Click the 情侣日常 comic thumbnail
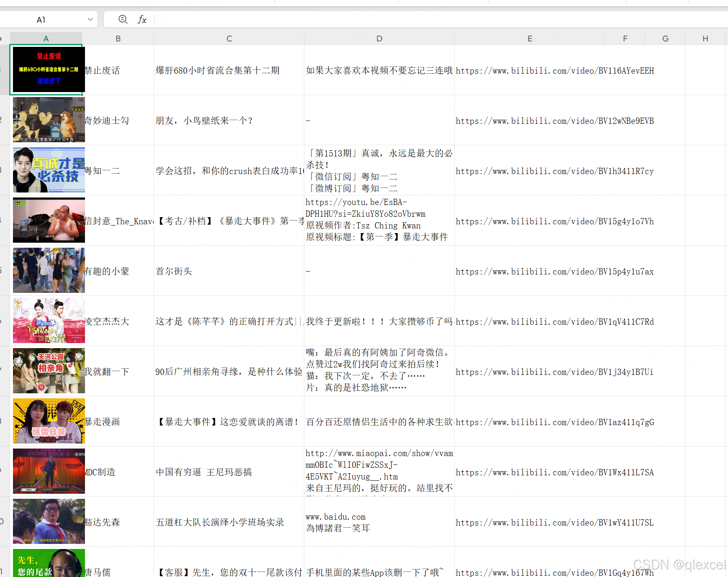The height and width of the screenshot is (577, 728). point(49,421)
